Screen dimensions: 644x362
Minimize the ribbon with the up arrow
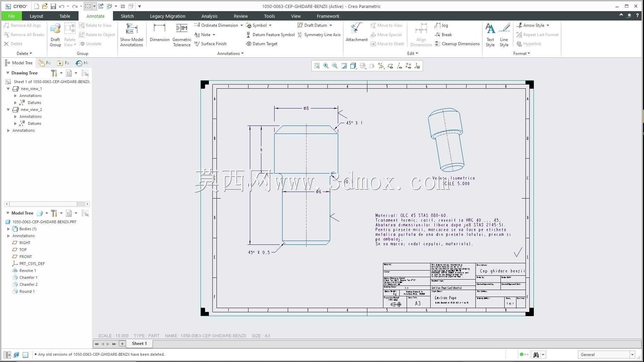[621, 15]
